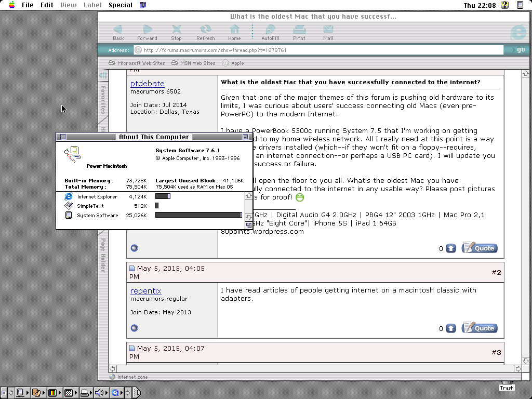Open the Apple menu
The image size is (532, 399).
click(10, 5)
